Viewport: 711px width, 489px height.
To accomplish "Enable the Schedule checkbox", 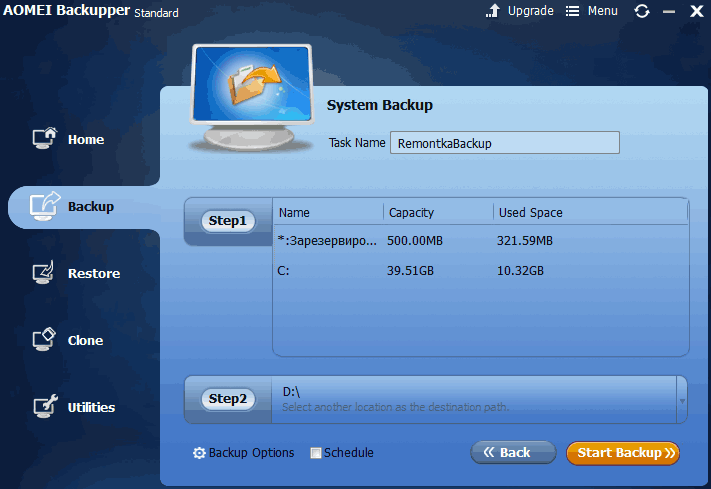I will point(316,453).
